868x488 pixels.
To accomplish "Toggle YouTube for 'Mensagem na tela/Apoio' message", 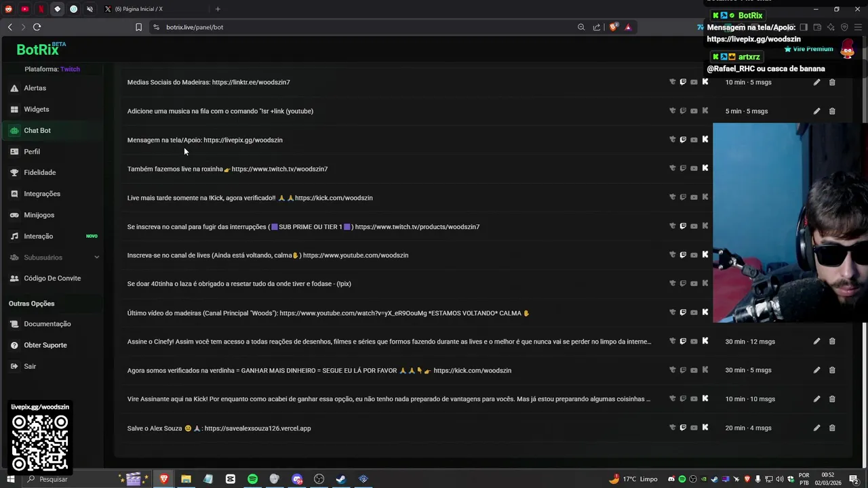I will 694,140.
